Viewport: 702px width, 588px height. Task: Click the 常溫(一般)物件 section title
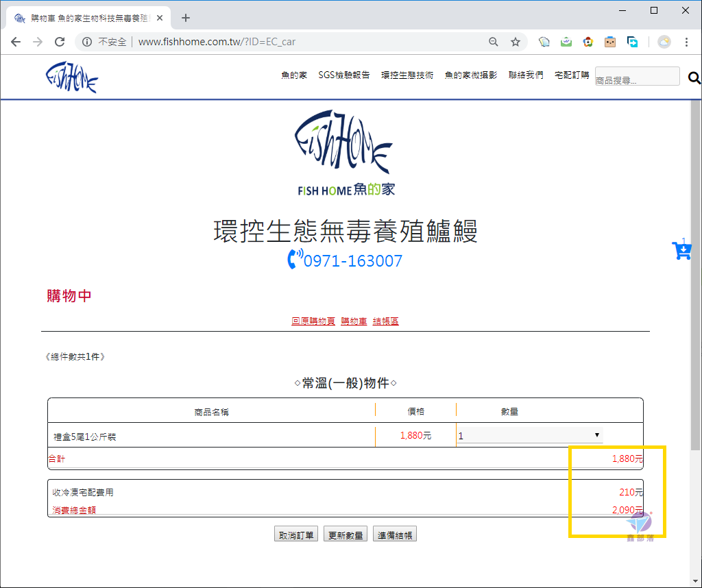point(346,383)
